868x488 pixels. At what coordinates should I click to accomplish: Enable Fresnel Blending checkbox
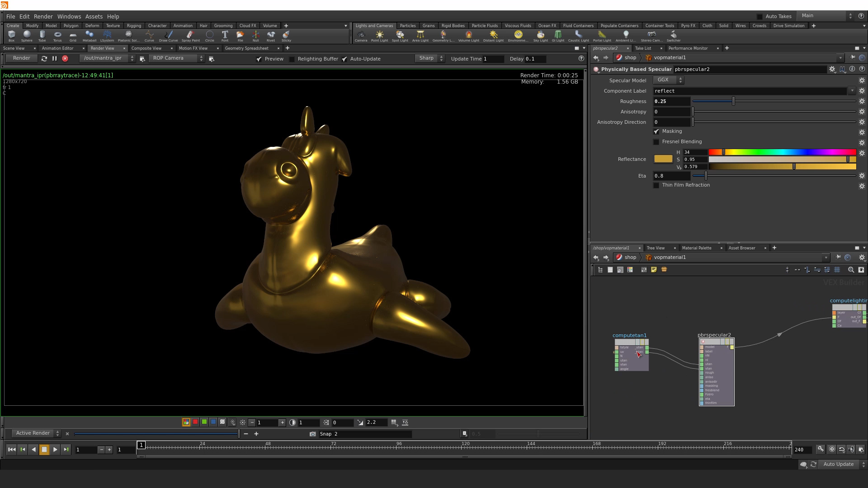[656, 142]
